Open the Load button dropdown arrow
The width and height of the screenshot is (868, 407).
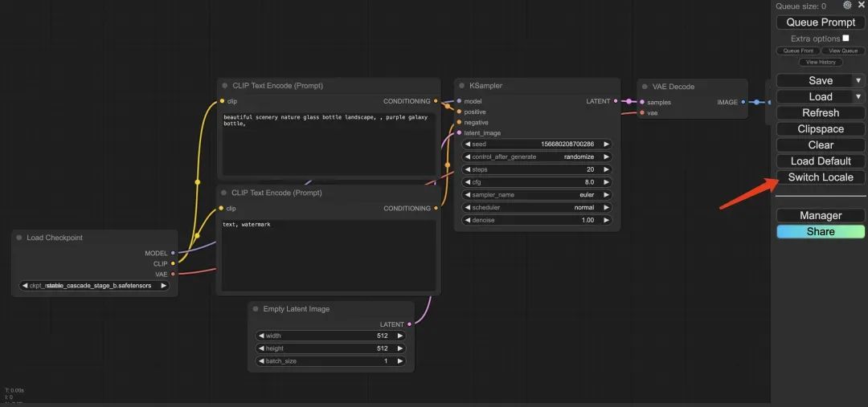[858, 96]
